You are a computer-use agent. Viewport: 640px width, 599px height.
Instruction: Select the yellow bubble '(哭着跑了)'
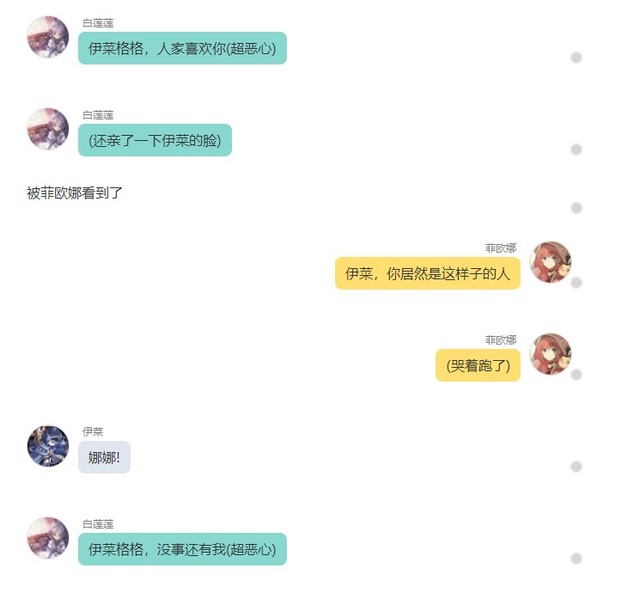[478, 365]
